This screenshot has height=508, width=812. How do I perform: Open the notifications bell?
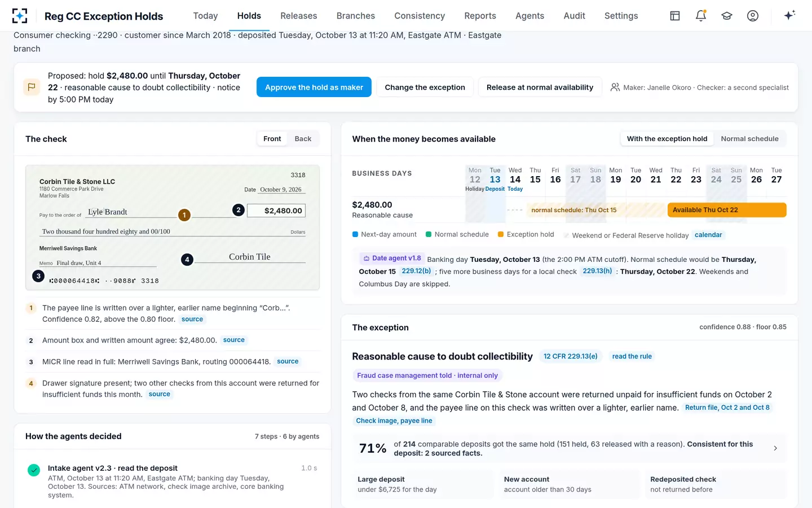point(701,16)
